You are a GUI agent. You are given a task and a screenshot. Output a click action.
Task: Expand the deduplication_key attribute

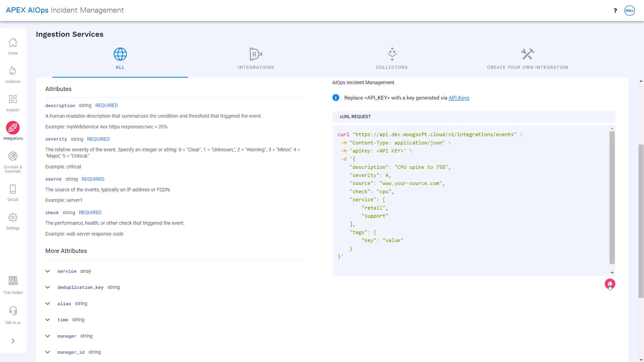(x=48, y=287)
